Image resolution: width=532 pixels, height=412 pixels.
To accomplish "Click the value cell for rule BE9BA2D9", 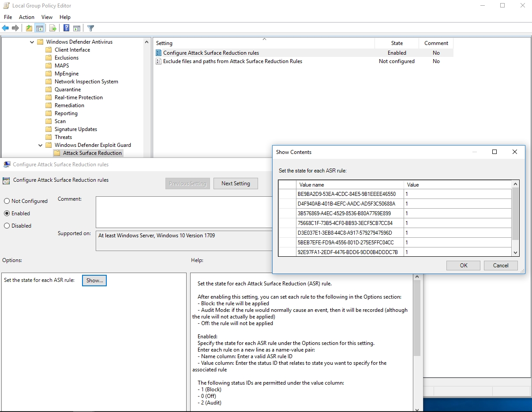I will (457, 194).
